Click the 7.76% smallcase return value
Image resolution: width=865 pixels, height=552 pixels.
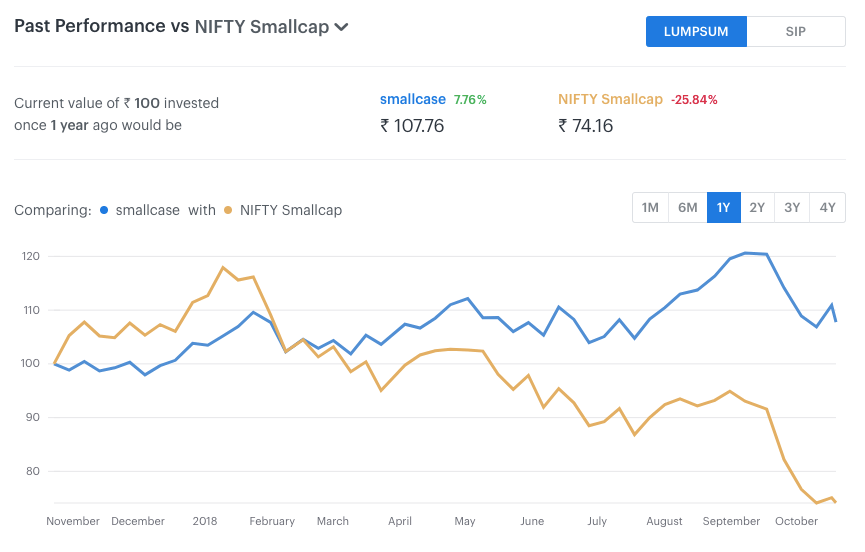470,100
